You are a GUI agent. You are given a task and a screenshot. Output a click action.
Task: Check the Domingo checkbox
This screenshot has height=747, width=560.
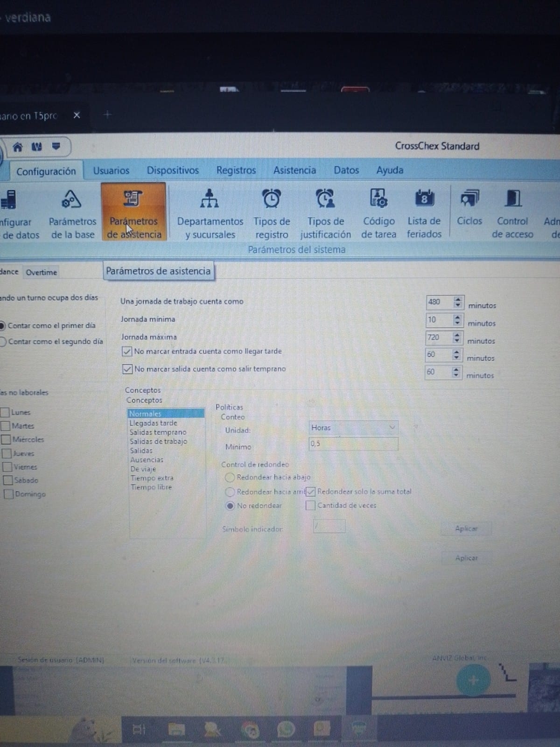coord(8,494)
